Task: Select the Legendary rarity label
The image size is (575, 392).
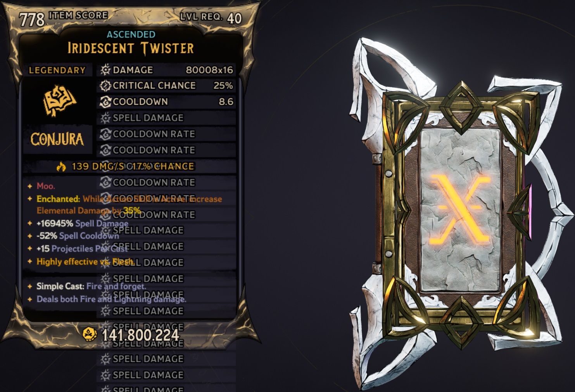Action: pos(57,70)
